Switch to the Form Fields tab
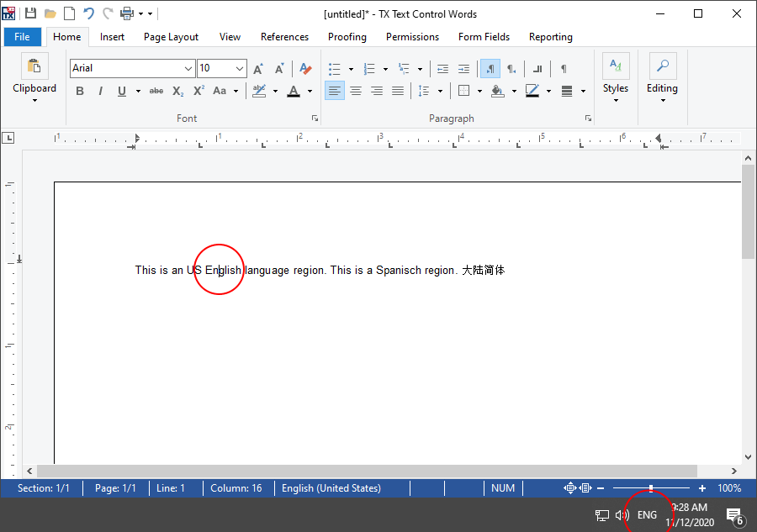This screenshot has width=757, height=532. point(484,37)
